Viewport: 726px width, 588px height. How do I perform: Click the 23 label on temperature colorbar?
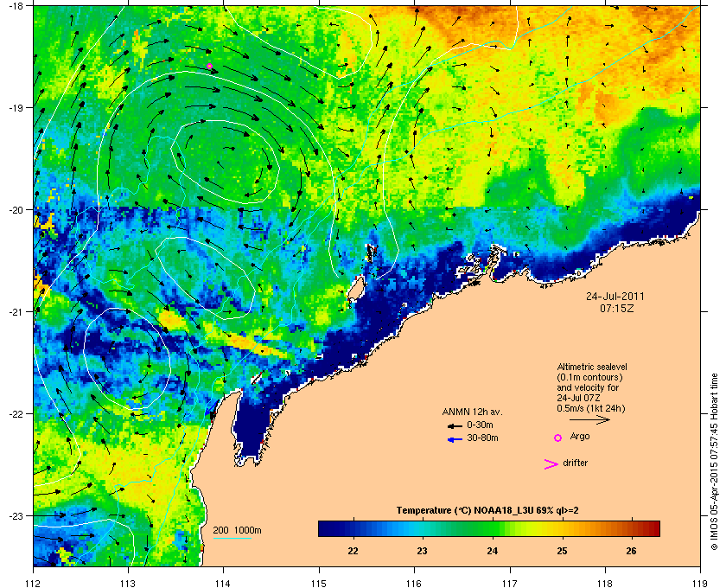coord(422,551)
